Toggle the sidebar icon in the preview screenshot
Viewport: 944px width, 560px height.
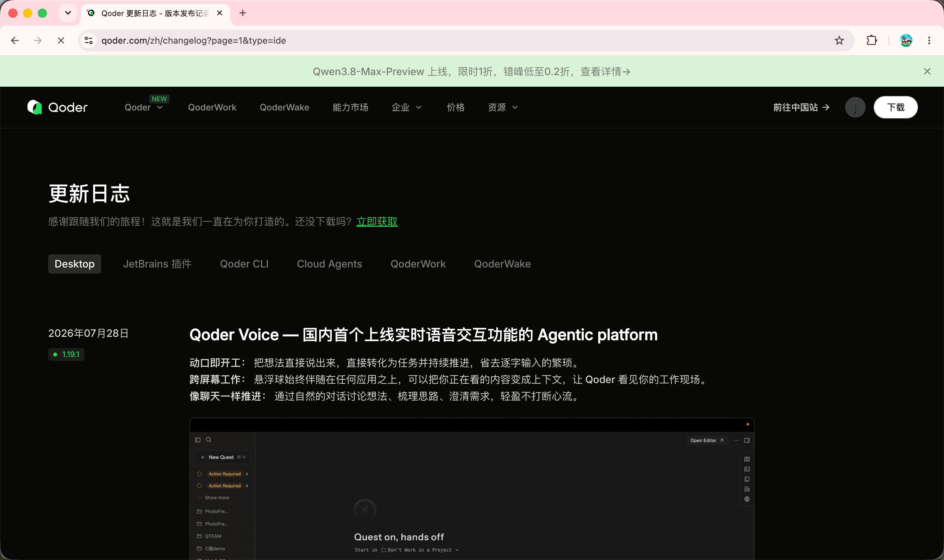pyautogui.click(x=198, y=440)
